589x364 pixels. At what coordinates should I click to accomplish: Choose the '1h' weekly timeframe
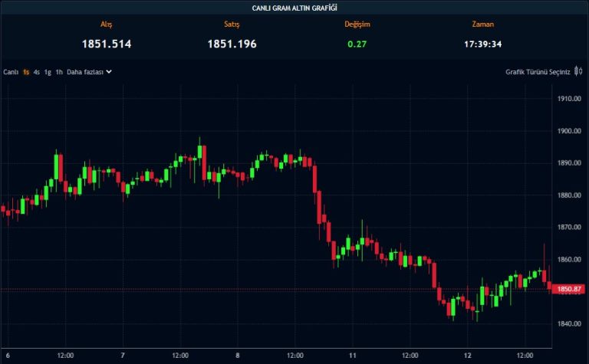(59, 72)
